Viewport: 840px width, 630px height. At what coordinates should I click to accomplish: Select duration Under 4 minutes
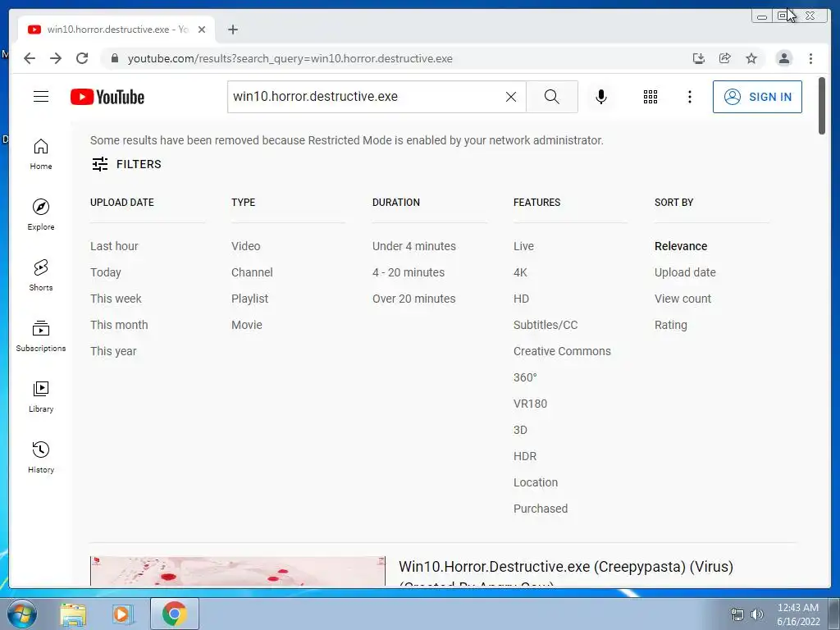(x=414, y=246)
